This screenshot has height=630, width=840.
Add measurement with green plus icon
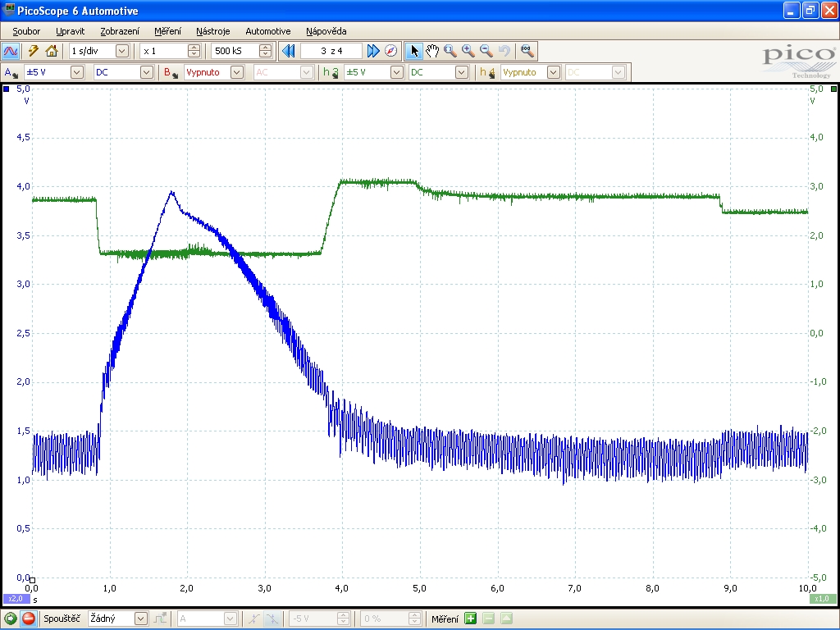click(471, 619)
